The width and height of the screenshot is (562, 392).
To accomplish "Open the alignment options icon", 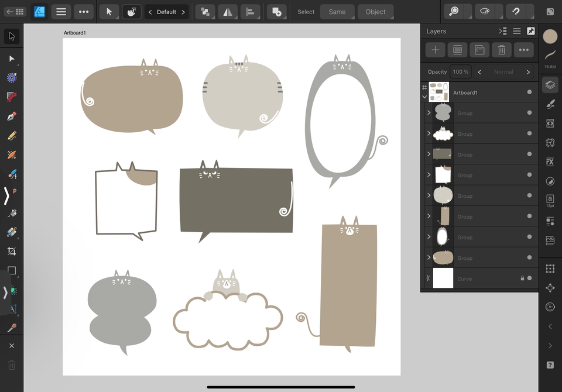I will click(250, 12).
